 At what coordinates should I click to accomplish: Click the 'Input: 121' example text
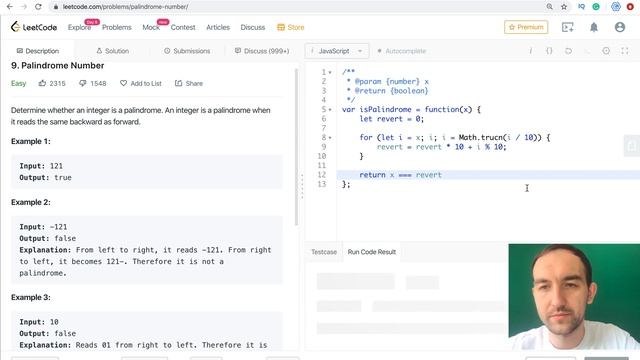coord(41,166)
